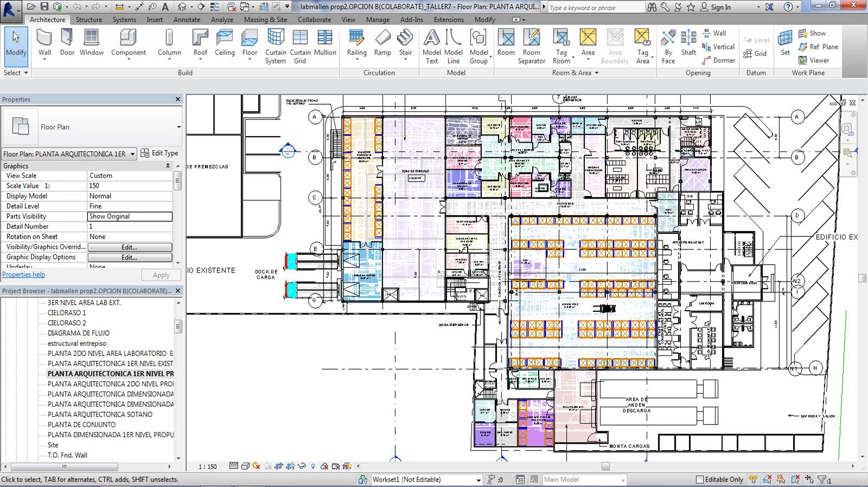The image size is (868, 487).
Task: Draw a Ref Plane
Action: 818,47
